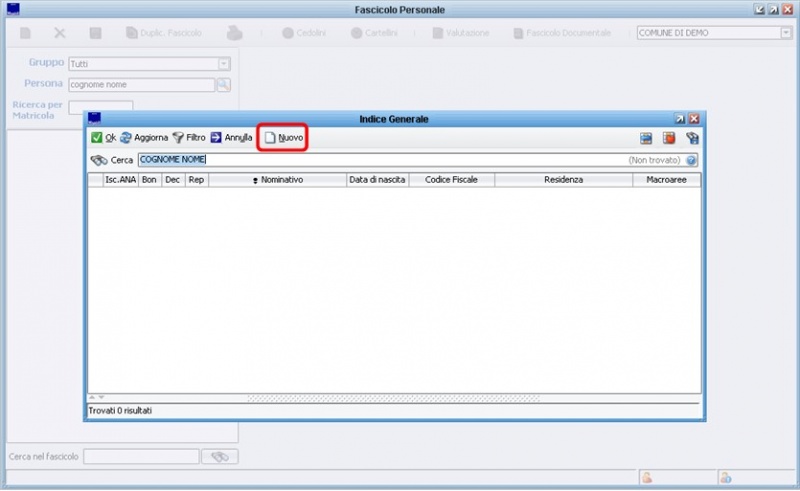Screen dimensions: 800x491
Task: Click Duplic. Fascicolo in the background toolbar
Action: (164, 33)
